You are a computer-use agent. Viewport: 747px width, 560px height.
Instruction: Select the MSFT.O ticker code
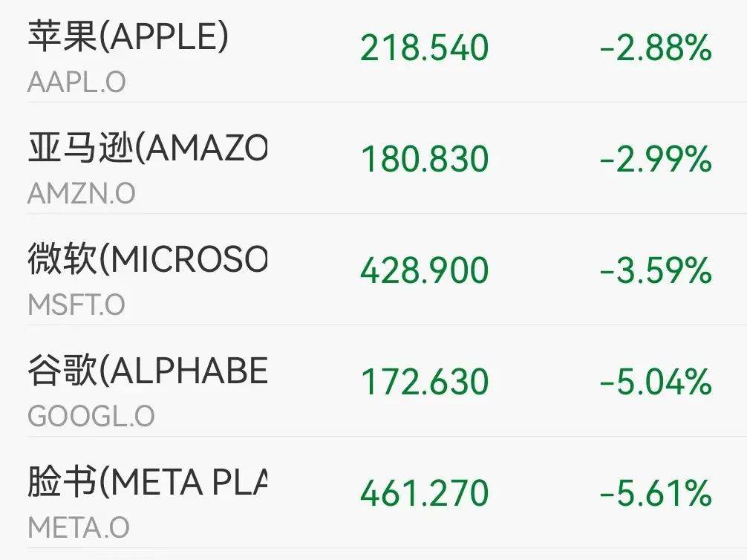coord(76,305)
